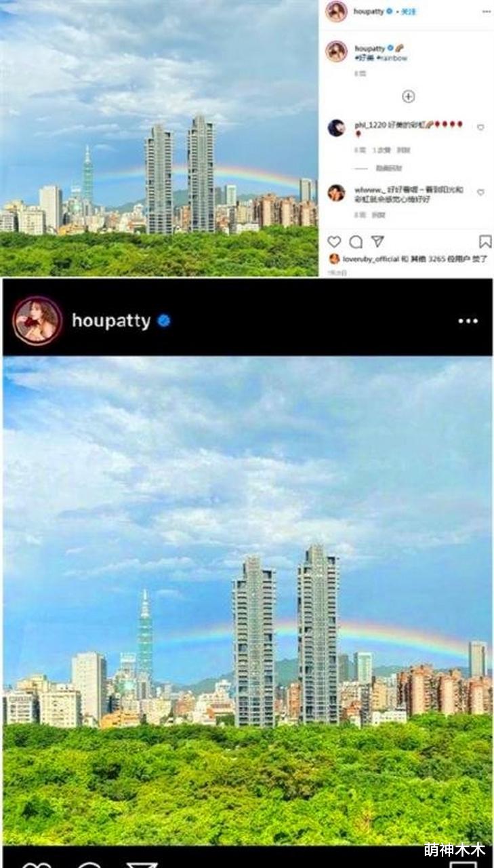Image resolution: width=494 pixels, height=868 pixels.
Task: Load more comments with the plus circle
Action: tap(408, 96)
